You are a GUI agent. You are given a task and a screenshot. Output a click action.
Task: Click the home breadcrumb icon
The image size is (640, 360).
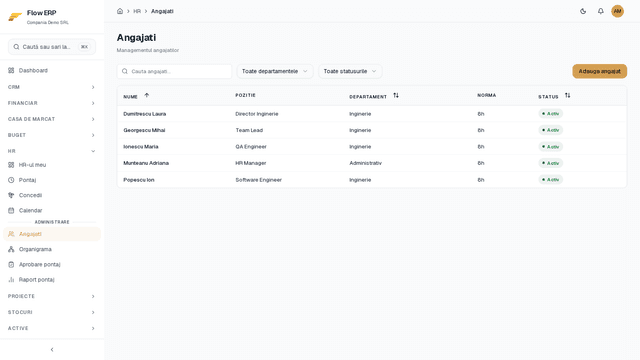pyautogui.click(x=120, y=11)
